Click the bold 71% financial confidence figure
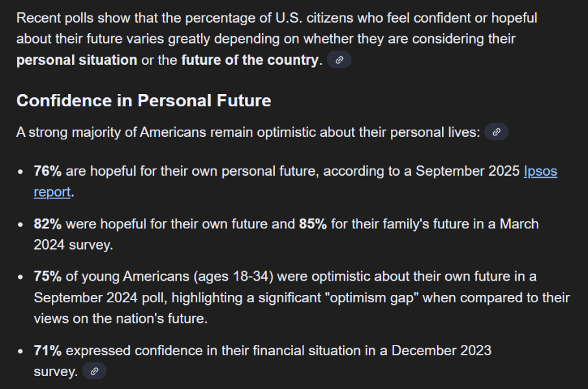 click(47, 351)
